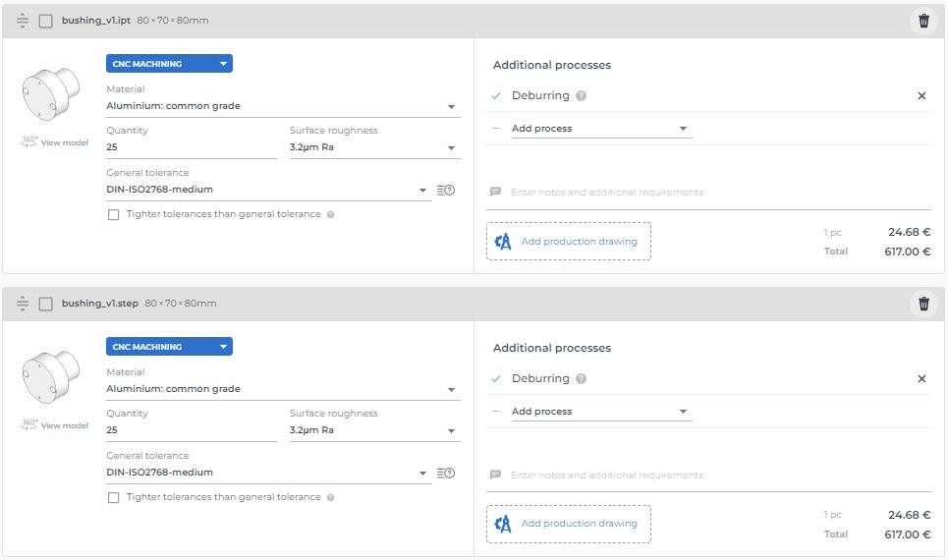Click drag-reorder handle for bushing_v1.ipt
The width and height of the screenshot is (948, 560).
click(x=23, y=21)
